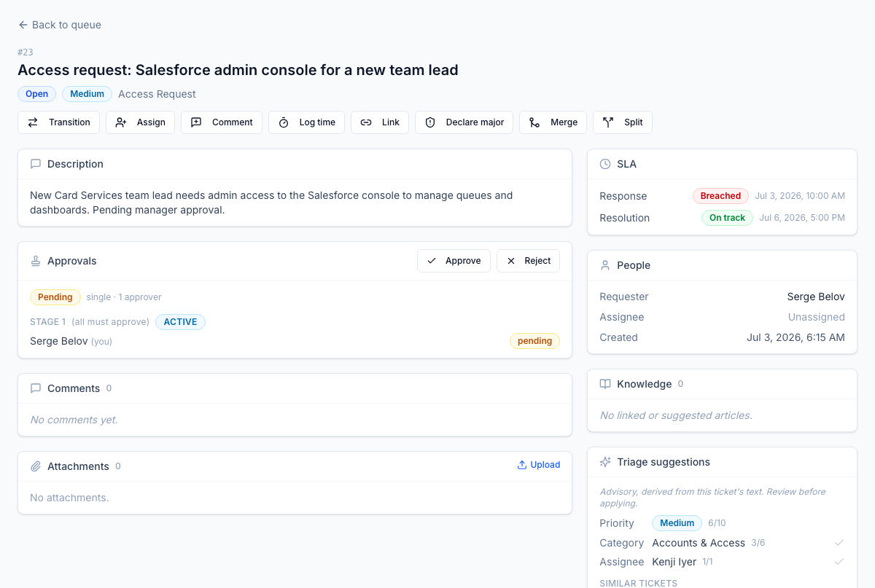Click the People person icon
The image size is (875, 588).
click(605, 265)
